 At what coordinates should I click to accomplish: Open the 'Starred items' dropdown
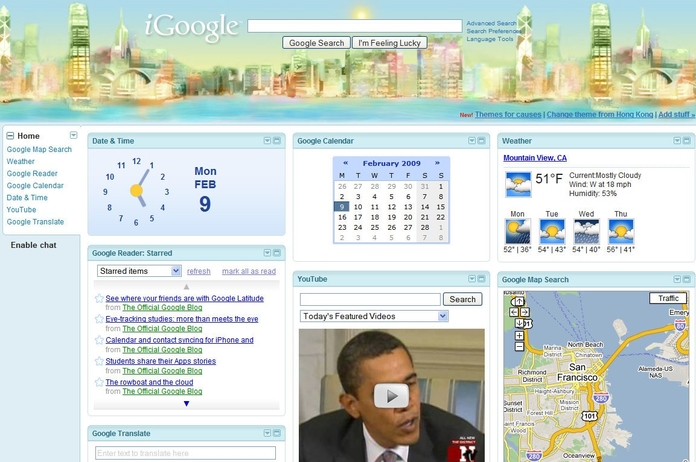coord(139,271)
